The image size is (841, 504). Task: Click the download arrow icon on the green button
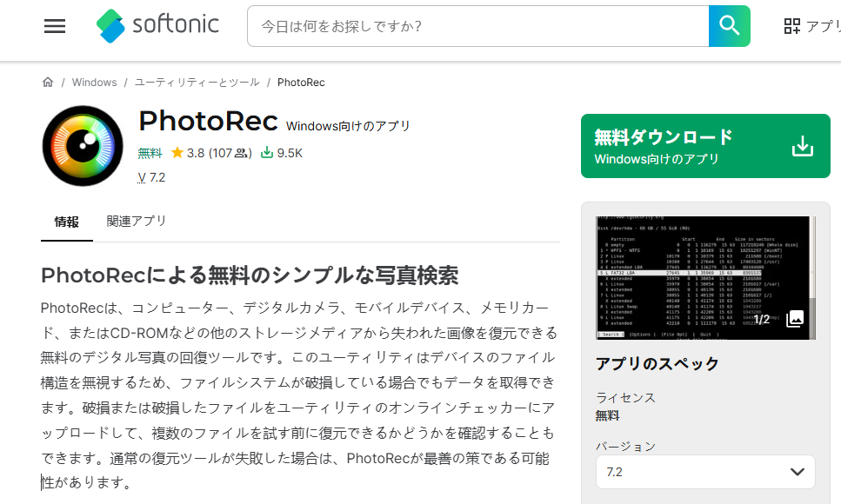[800, 146]
